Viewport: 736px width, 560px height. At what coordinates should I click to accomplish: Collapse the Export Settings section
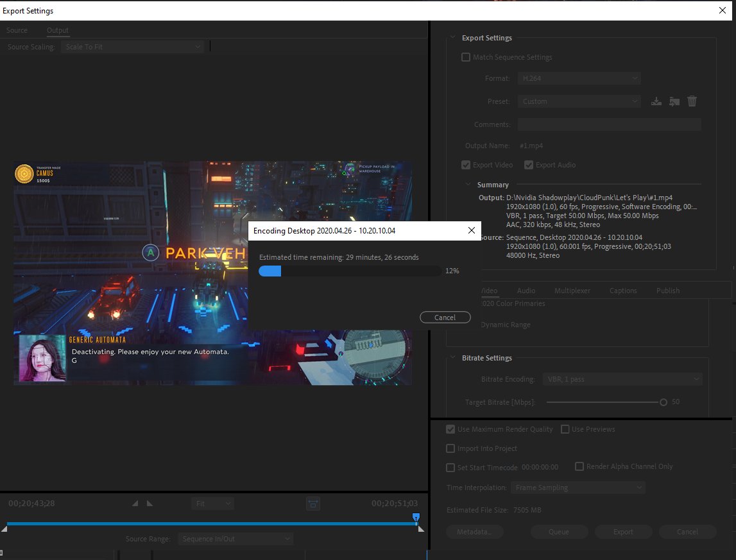(x=453, y=38)
